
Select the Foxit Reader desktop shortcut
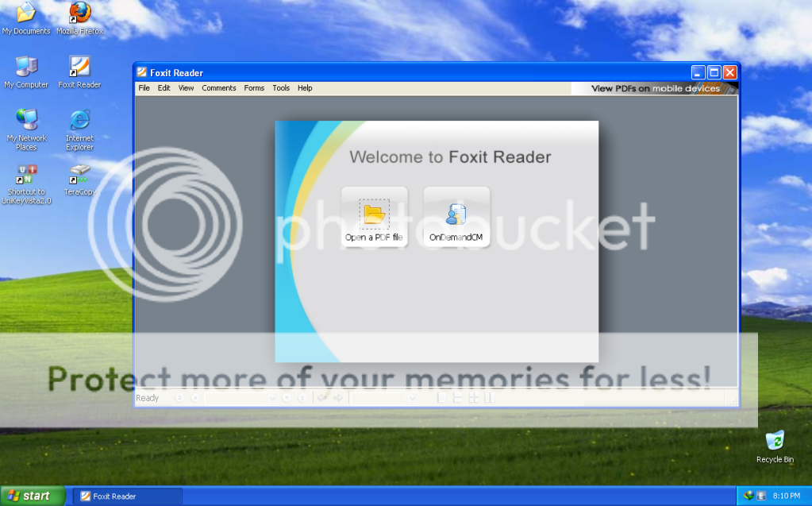(79, 72)
